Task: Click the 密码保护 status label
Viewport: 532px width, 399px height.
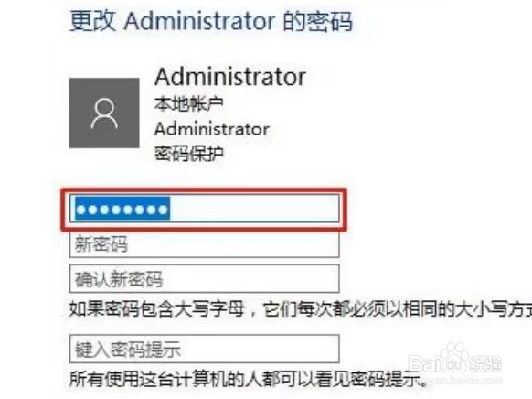Action: (x=189, y=154)
